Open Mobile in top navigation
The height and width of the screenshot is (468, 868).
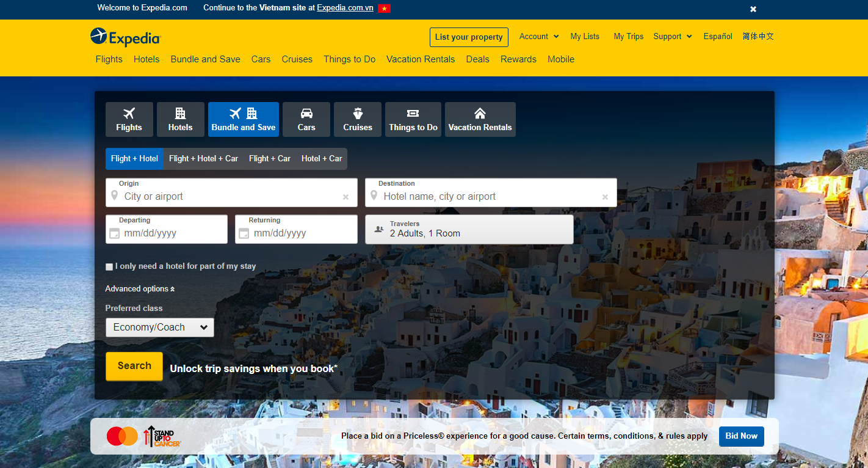[x=561, y=59]
